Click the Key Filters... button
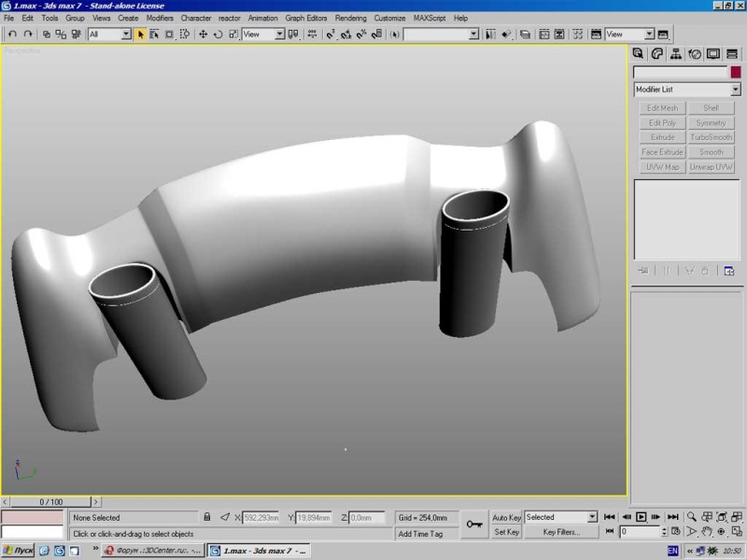 pos(561,532)
